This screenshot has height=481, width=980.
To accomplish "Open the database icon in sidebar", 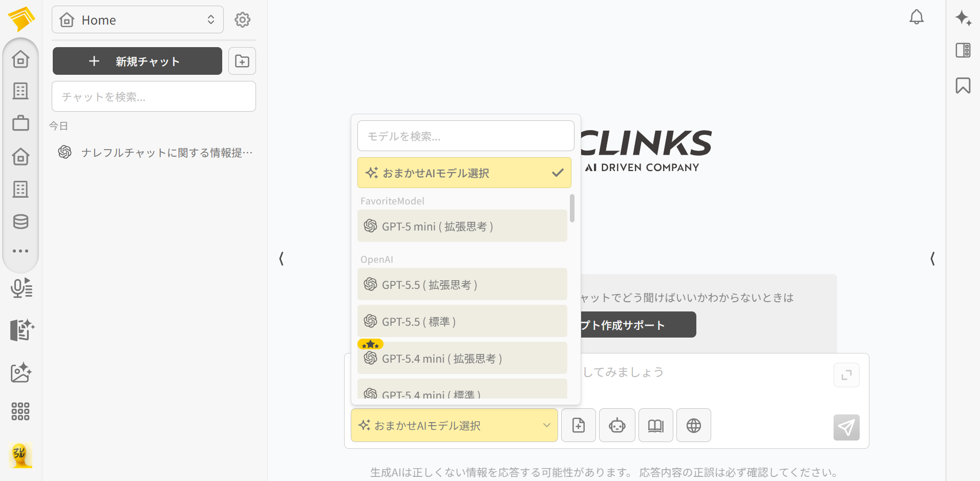I will [x=20, y=221].
